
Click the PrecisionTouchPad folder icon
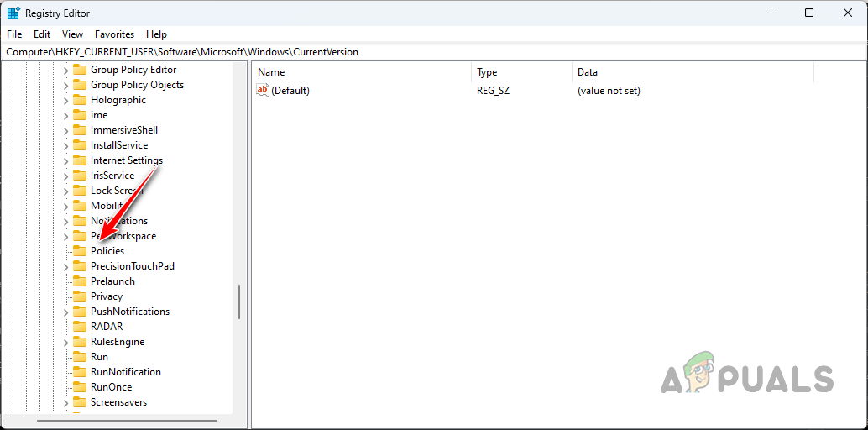81,266
